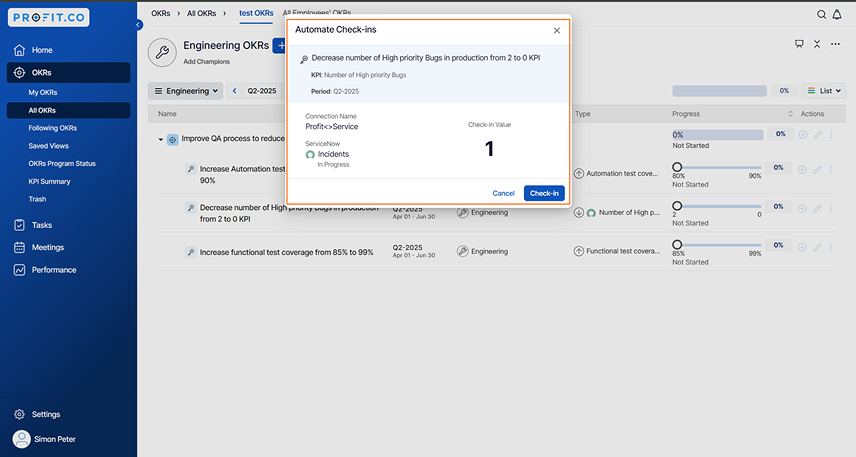
Task: Click the Profit.co logo
Action: pyautogui.click(x=49, y=17)
